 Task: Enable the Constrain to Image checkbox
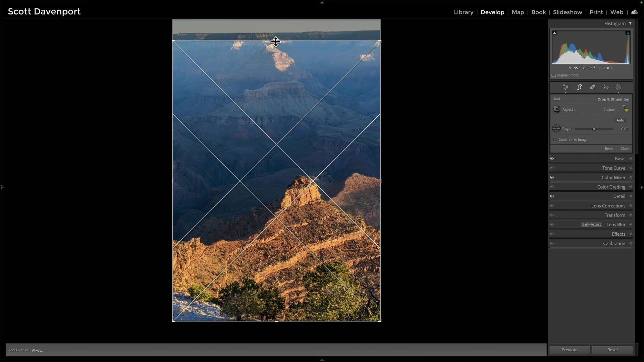pos(554,139)
